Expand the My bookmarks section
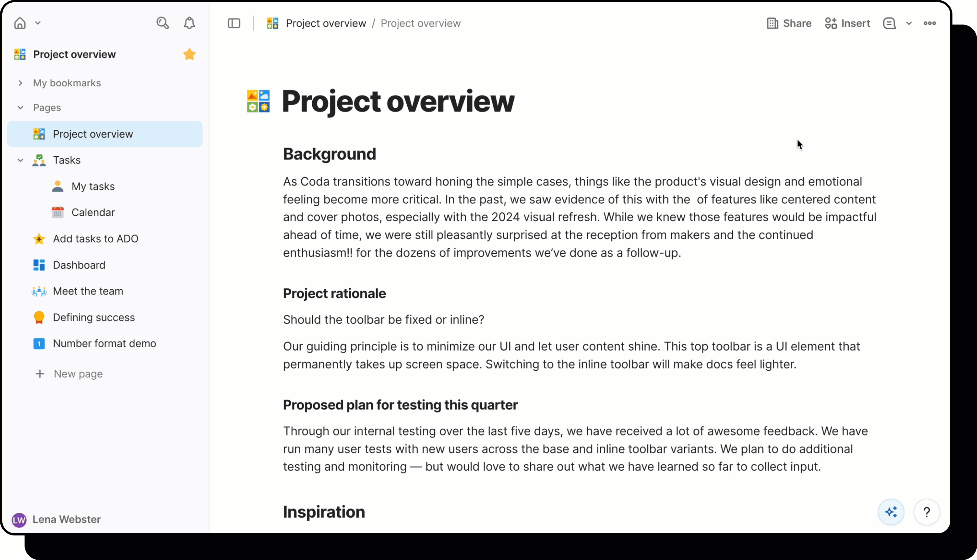 click(20, 83)
